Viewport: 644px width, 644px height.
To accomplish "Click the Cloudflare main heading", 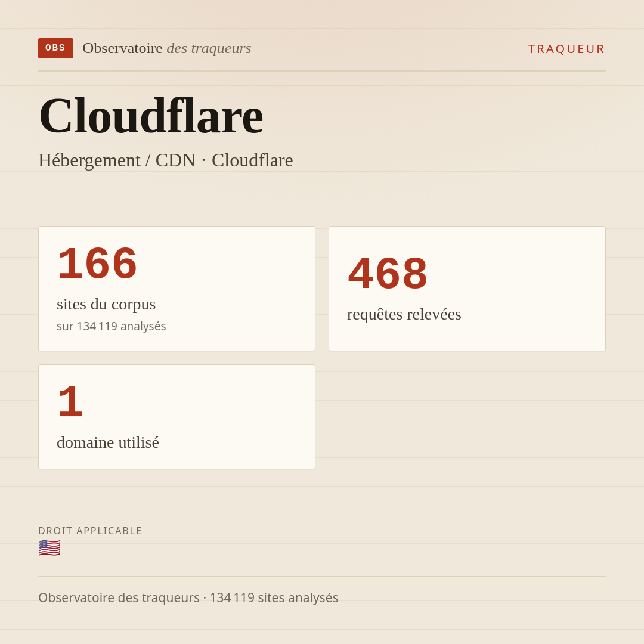I will [x=151, y=116].
